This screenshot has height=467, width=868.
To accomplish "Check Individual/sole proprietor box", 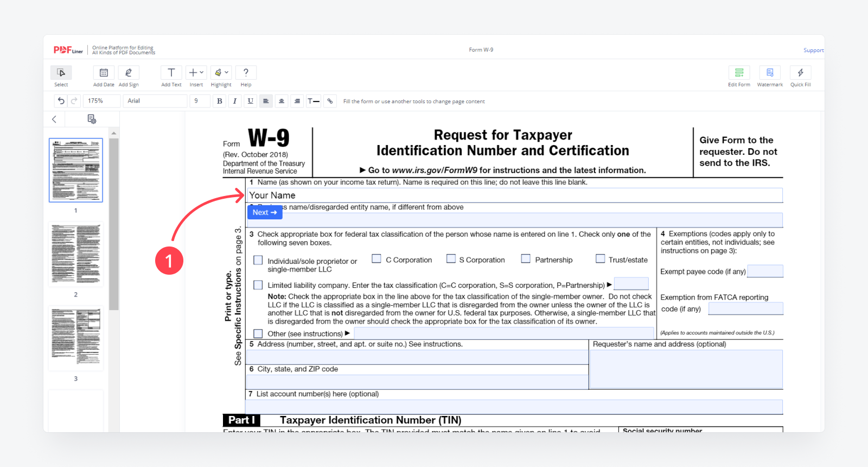I will (258, 261).
